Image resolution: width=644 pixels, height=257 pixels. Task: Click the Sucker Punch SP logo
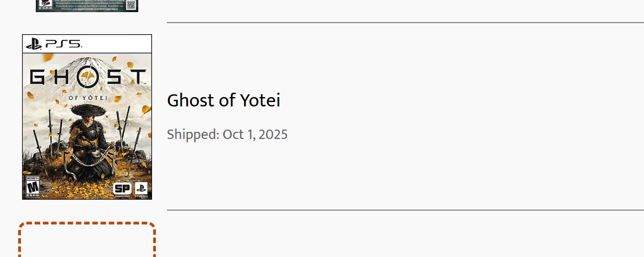coord(122,189)
